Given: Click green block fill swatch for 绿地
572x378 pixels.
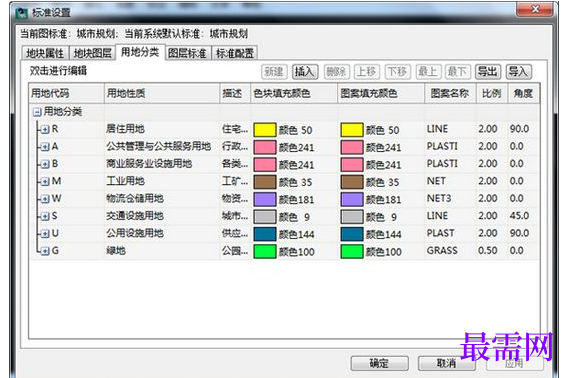Looking at the screenshot, I should coord(265,251).
